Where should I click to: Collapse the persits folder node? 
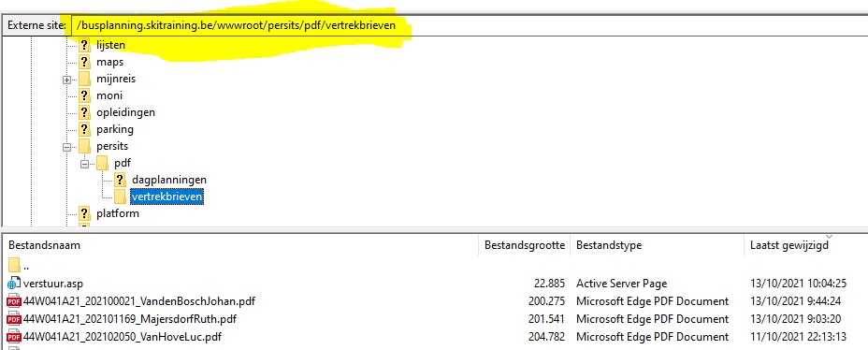(x=67, y=147)
